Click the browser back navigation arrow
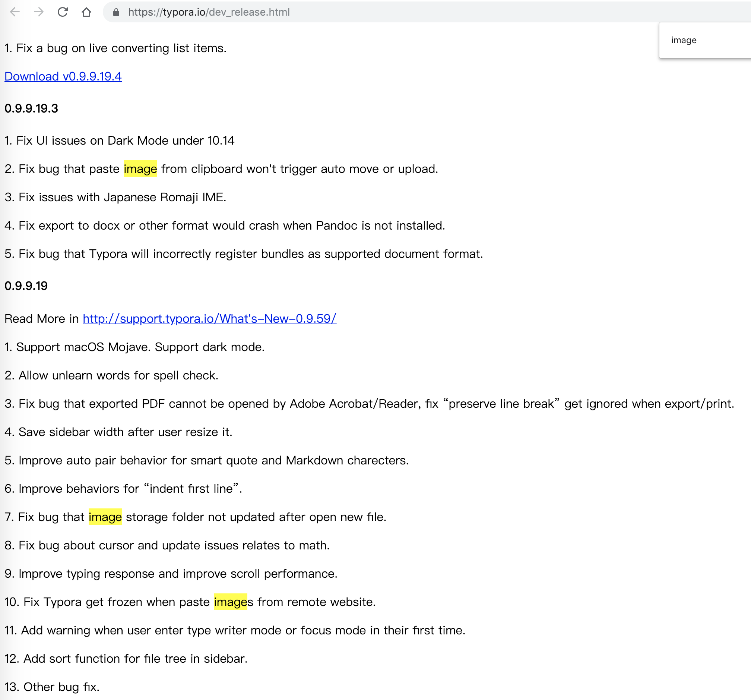The image size is (751, 700). [x=15, y=12]
